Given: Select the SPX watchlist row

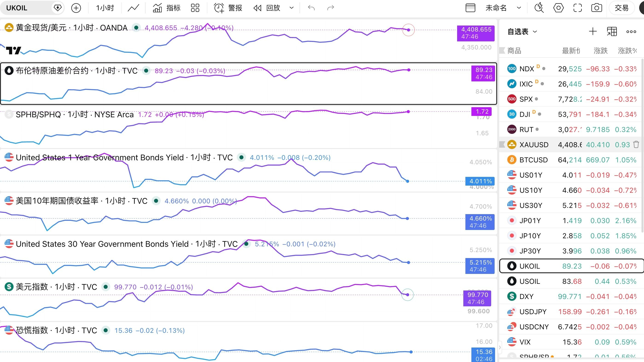Looking at the screenshot, I should click(x=571, y=99).
